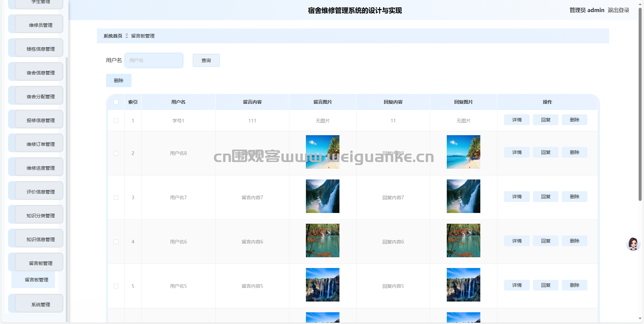The image size is (644, 324).
Task: Toggle the select-all checkbox in table header
Action: [116, 102]
